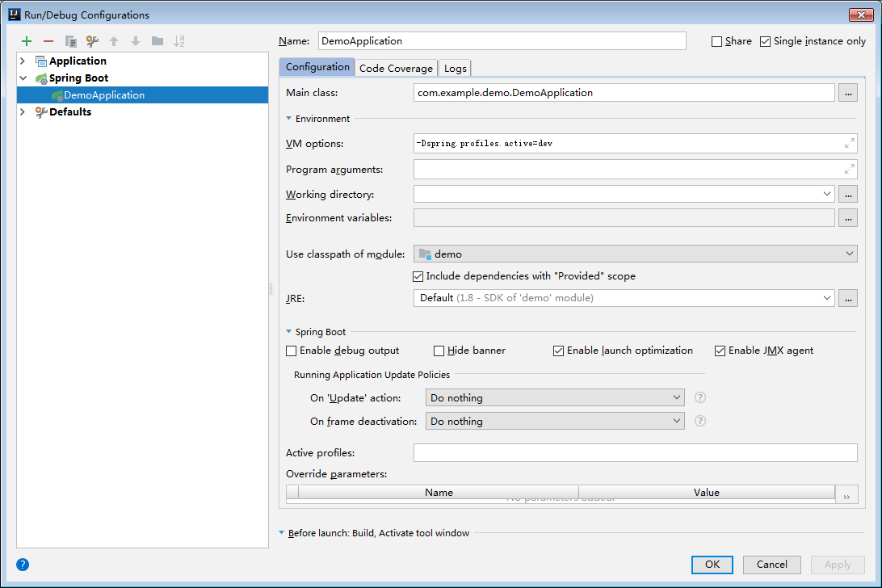Switch to the Code Coverage tab
The width and height of the screenshot is (882, 588).
[396, 68]
